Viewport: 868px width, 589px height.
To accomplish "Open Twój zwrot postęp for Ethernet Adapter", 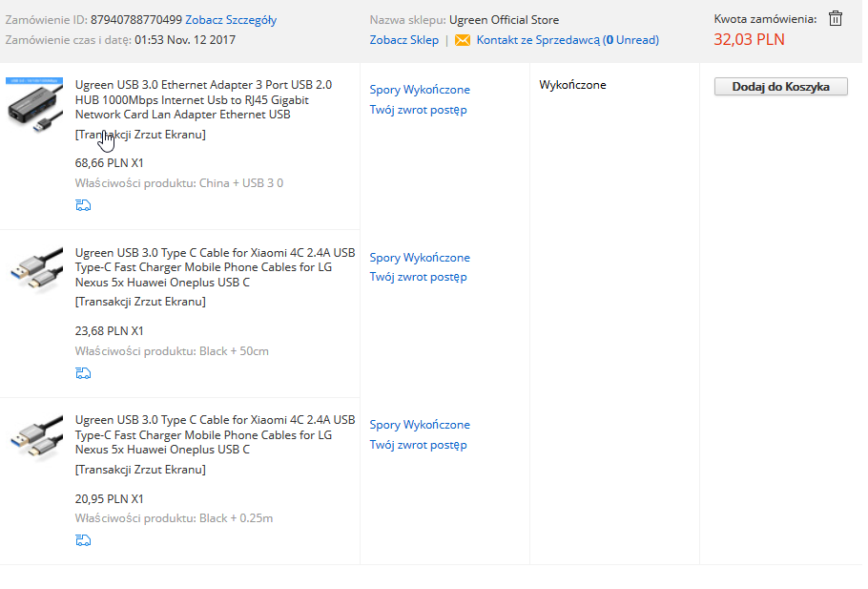I will 418,110.
